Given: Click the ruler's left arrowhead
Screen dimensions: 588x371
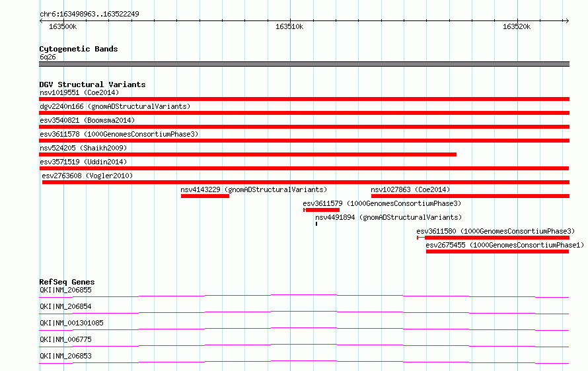Looking at the screenshot, I should tap(41, 20).
